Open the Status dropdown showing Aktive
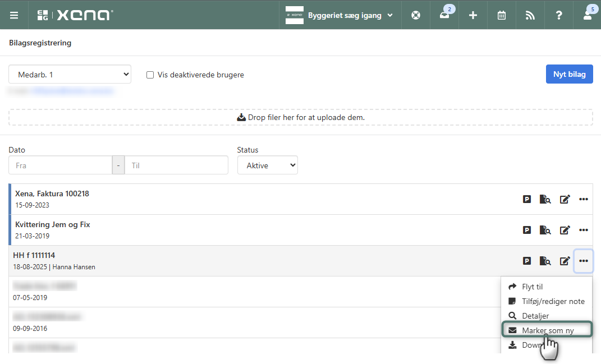 (268, 165)
